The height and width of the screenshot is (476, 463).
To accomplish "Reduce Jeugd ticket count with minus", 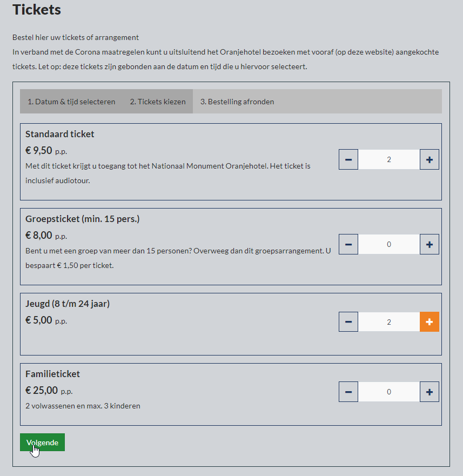I will click(x=348, y=322).
